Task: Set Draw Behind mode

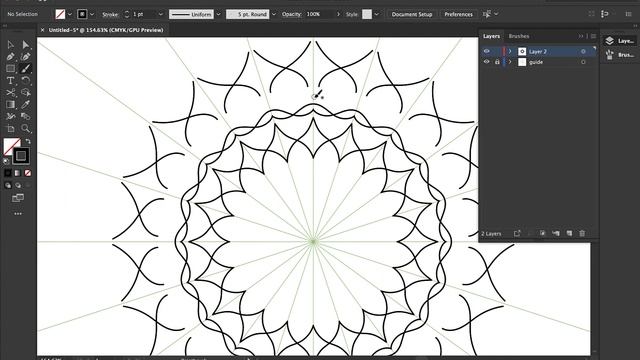Action: pos(18,185)
